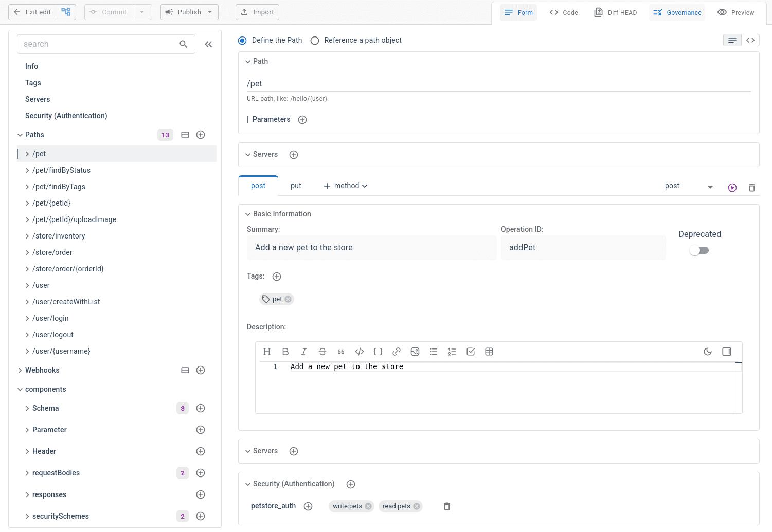Toggle the Deprecated switch
This screenshot has width=772, height=532.
click(x=699, y=250)
